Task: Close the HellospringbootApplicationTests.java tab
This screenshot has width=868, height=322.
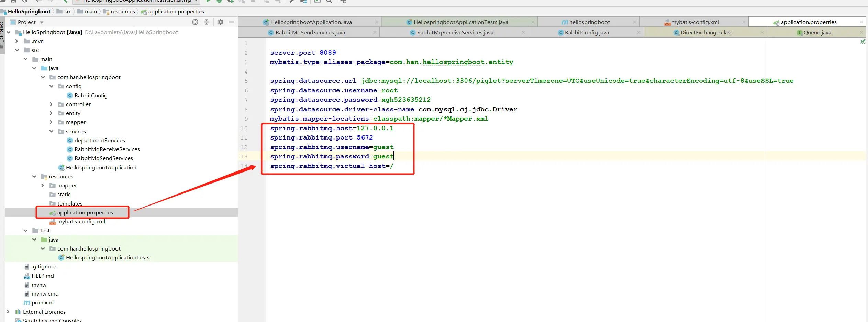Action: click(533, 22)
